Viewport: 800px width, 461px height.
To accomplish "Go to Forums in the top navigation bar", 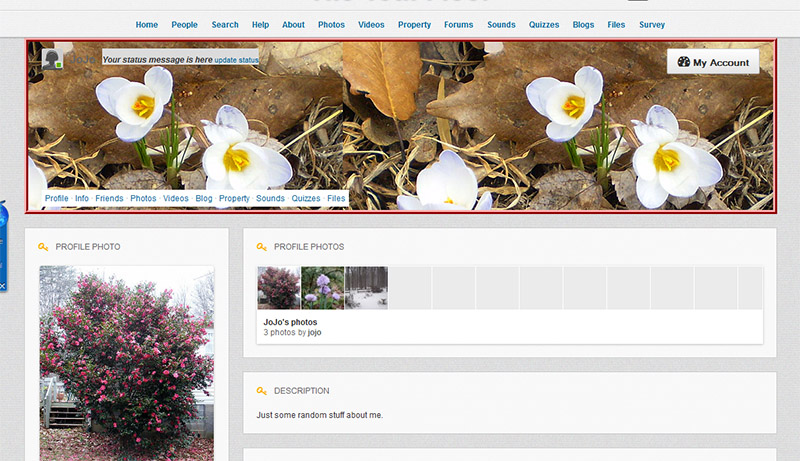I will coord(459,25).
